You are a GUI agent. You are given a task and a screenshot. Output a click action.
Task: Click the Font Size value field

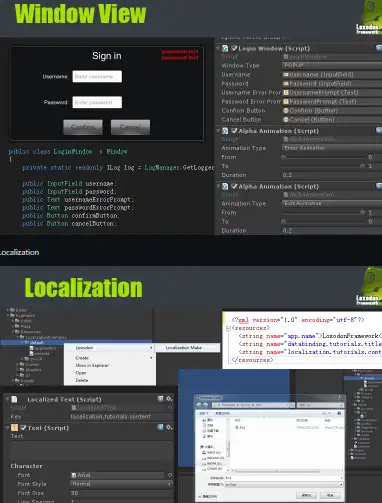coord(121,493)
